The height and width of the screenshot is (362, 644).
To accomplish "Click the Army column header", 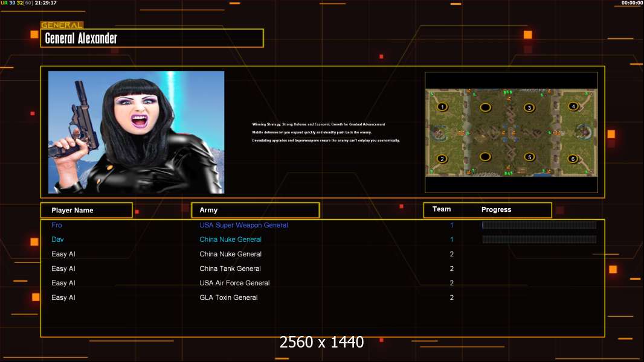I will pos(255,211).
